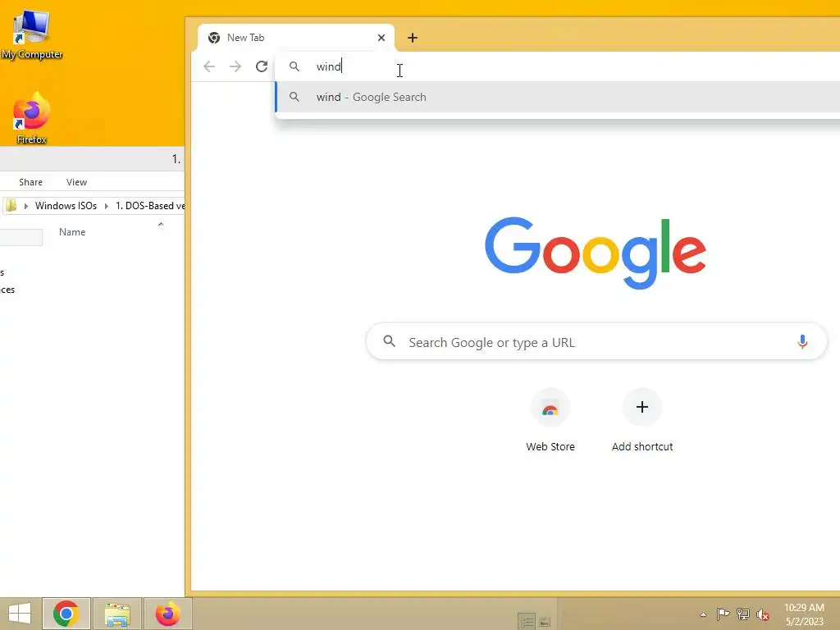The image size is (840, 630).
Task: Expand the arrow before 'Windows ISOs'
Action: [x=25, y=206]
